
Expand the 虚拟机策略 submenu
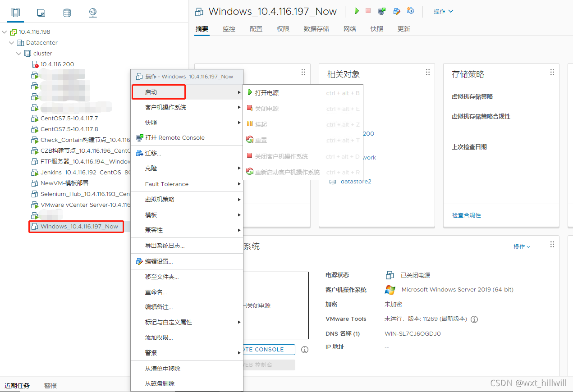tap(187, 199)
